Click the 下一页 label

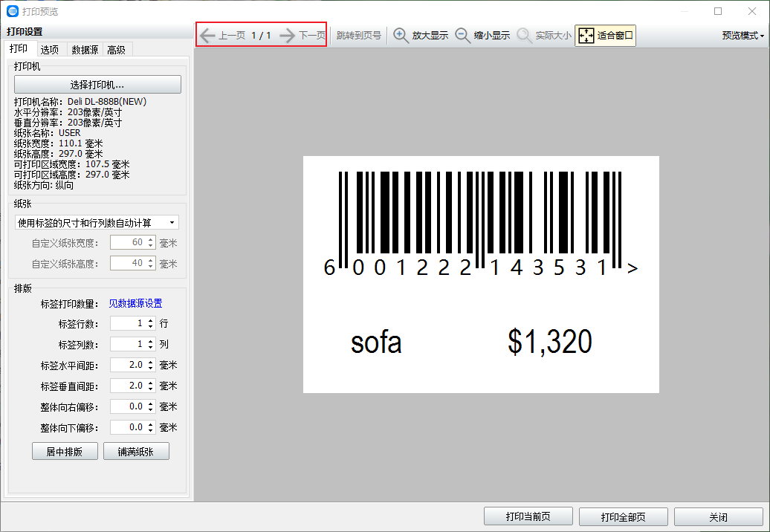point(312,36)
